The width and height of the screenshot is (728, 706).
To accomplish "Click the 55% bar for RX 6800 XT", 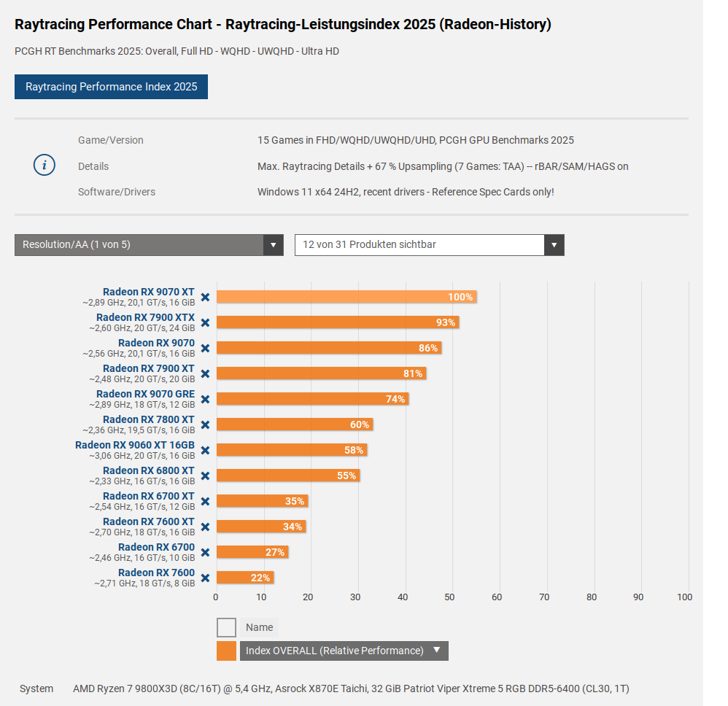I will [x=288, y=476].
